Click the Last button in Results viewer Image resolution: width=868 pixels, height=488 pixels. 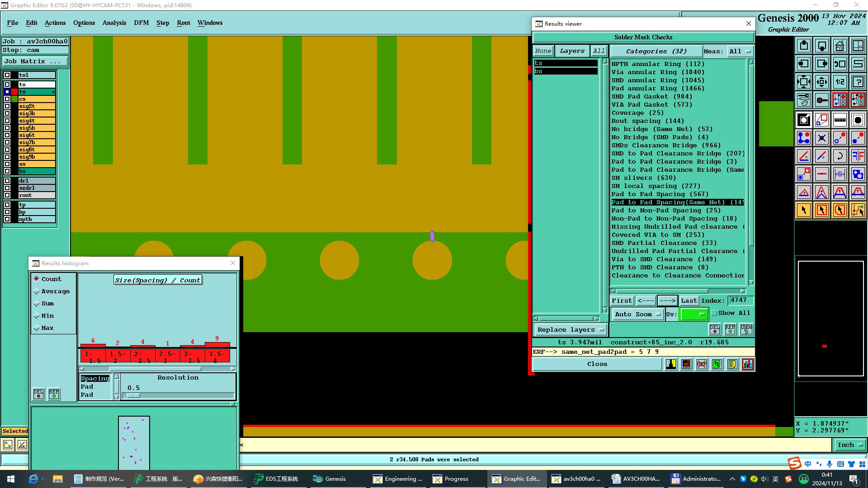click(x=689, y=301)
